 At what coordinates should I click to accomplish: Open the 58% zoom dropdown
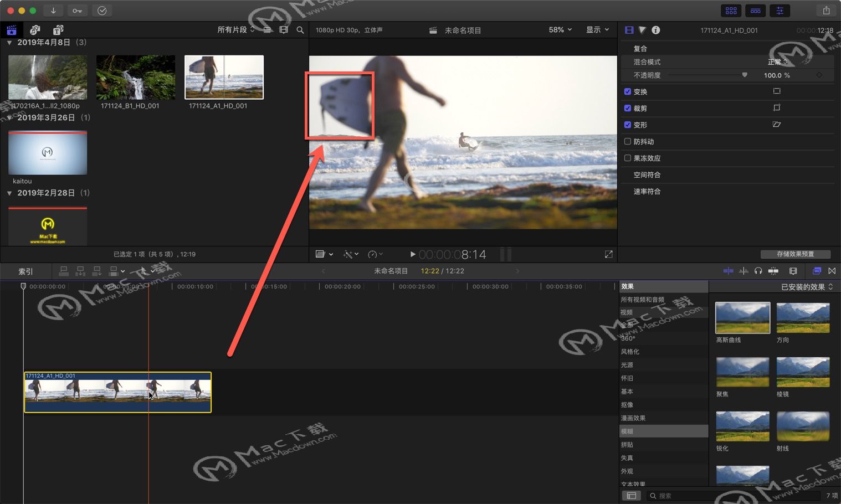tap(560, 30)
